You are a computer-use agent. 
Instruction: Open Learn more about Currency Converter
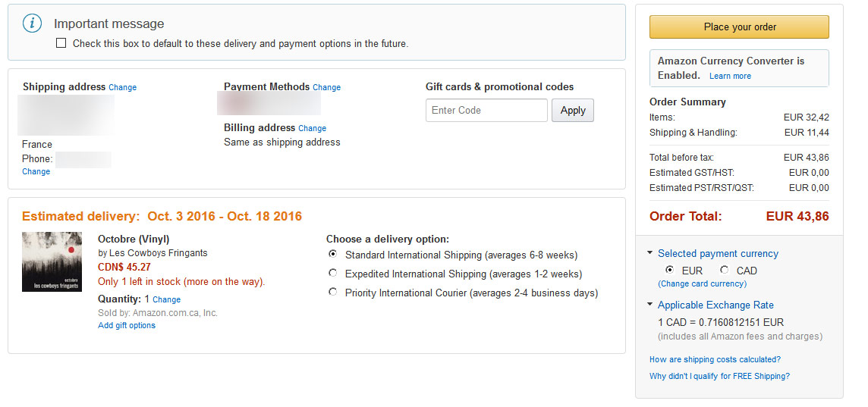tap(730, 76)
